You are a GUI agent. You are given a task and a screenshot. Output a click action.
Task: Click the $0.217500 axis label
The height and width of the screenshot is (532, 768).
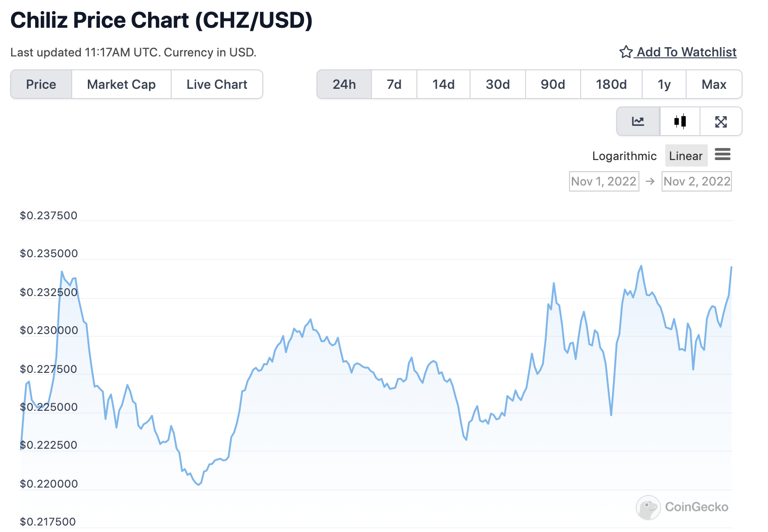pyautogui.click(x=48, y=522)
